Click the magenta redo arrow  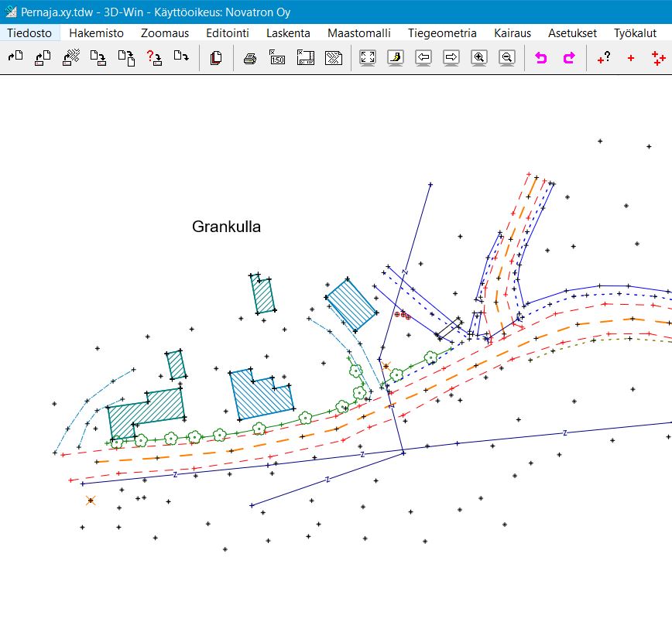[569, 57]
